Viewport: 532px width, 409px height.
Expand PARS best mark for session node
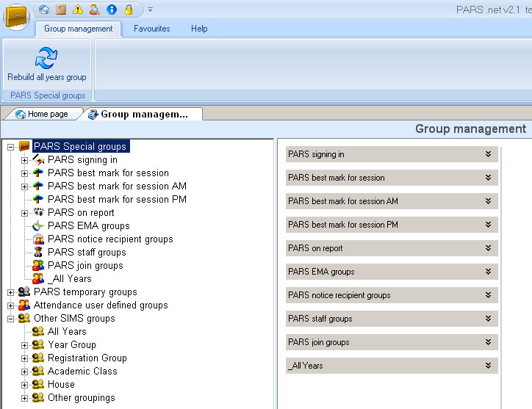tap(24, 173)
